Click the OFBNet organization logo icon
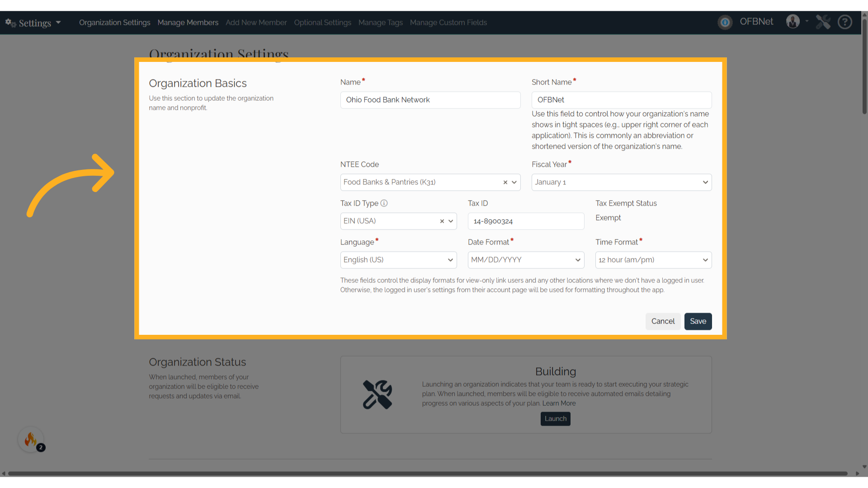 [725, 22]
